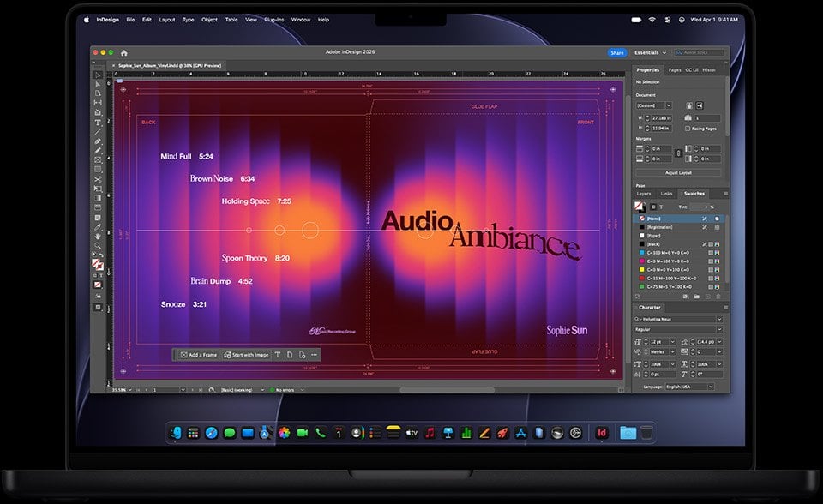
Task: Open the Language English: USA dropdown
Action: pos(689,387)
